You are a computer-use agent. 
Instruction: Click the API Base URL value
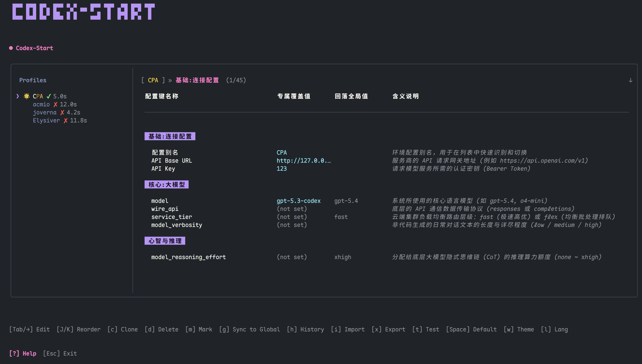[304, 161]
